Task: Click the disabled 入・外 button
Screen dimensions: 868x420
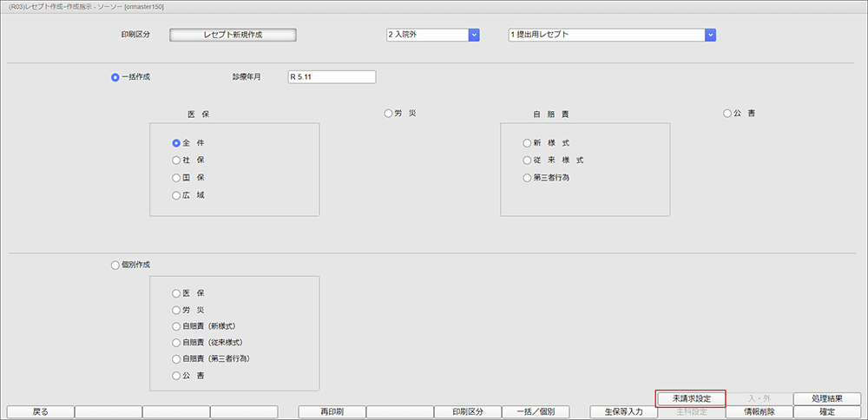Action: (x=759, y=398)
